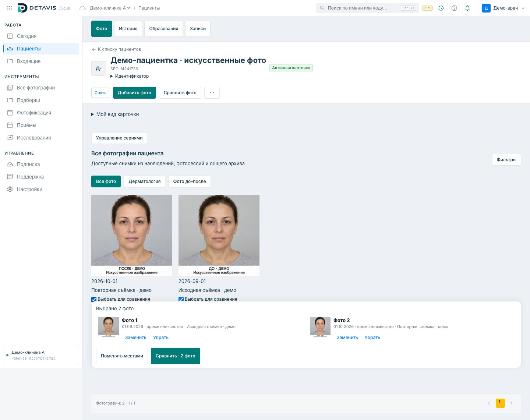Click the Detavis Cloud logo
Viewport: 530px width, 420px height.
click(x=44, y=8)
